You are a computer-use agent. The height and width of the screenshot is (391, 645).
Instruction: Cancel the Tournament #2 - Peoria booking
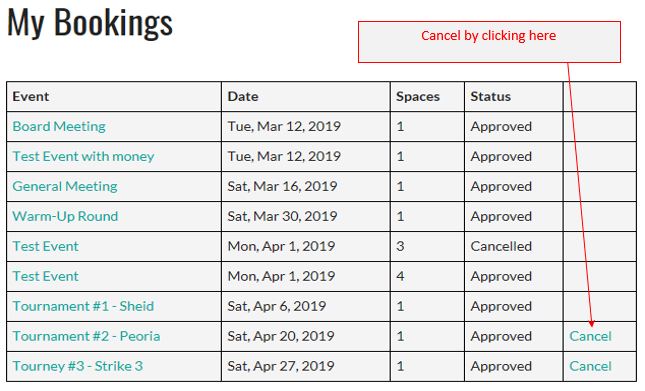pyautogui.click(x=590, y=336)
